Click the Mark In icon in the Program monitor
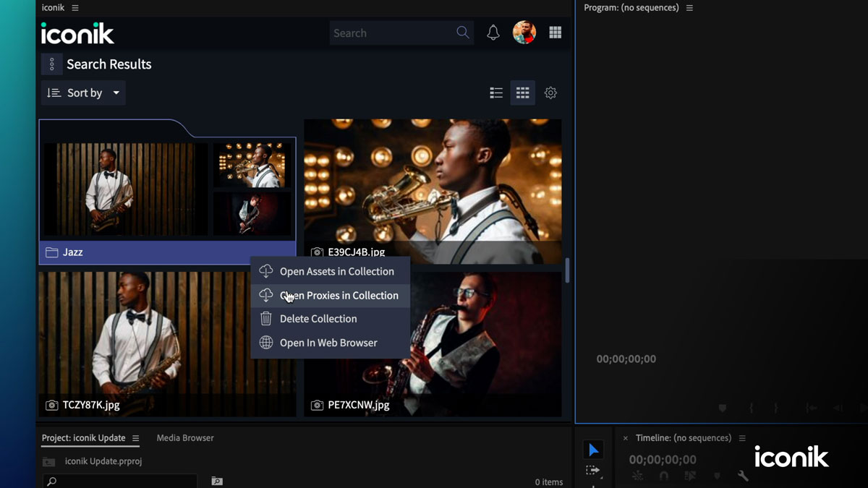The image size is (868, 488). pyautogui.click(x=751, y=407)
